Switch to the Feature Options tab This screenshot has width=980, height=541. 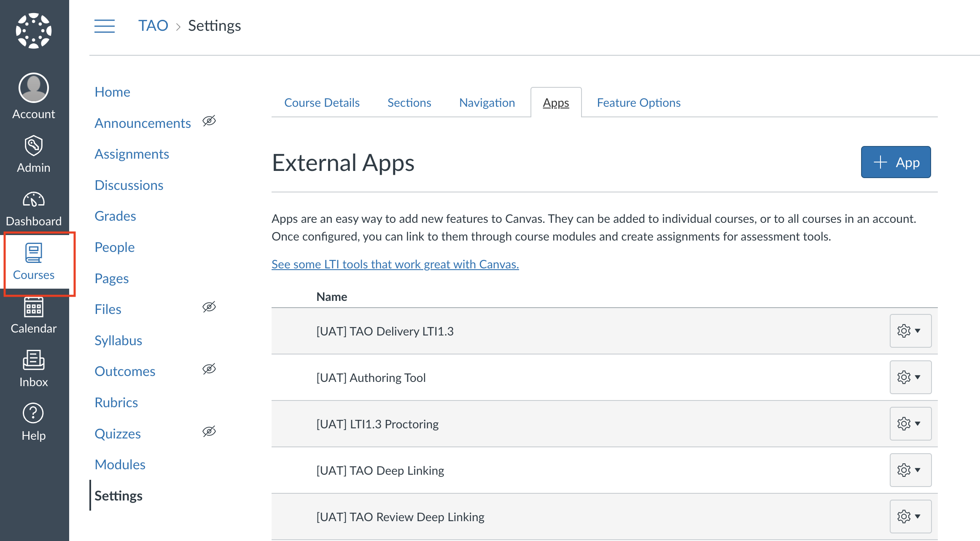[x=638, y=103]
